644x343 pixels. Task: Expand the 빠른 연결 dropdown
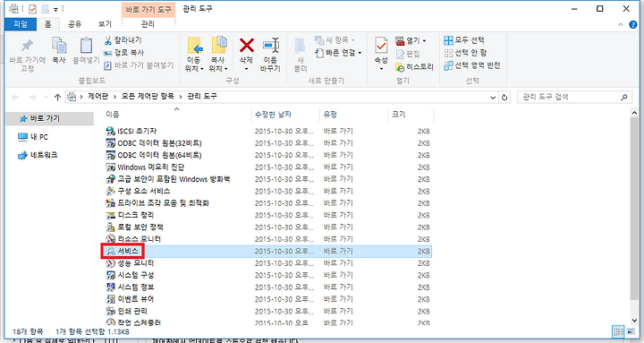[x=360, y=53]
